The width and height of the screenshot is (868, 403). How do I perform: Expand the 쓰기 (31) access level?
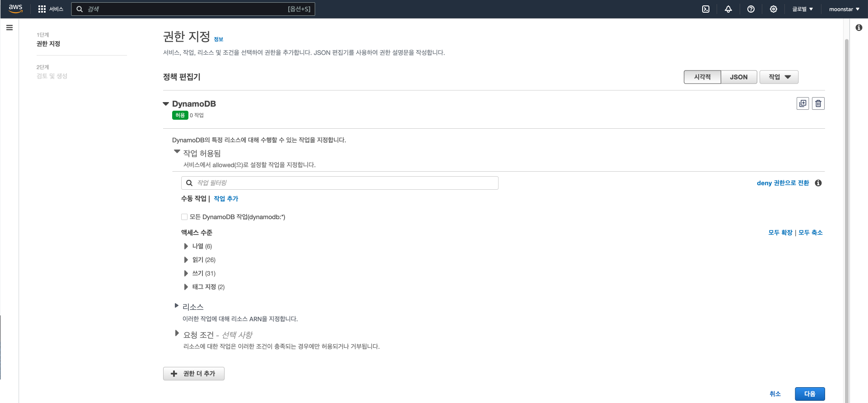186,273
